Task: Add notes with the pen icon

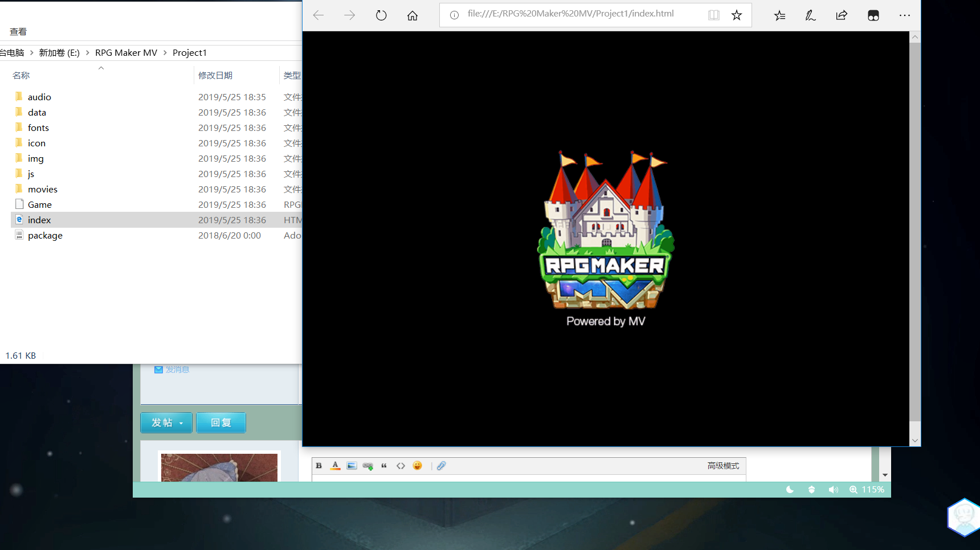Action: coord(810,15)
